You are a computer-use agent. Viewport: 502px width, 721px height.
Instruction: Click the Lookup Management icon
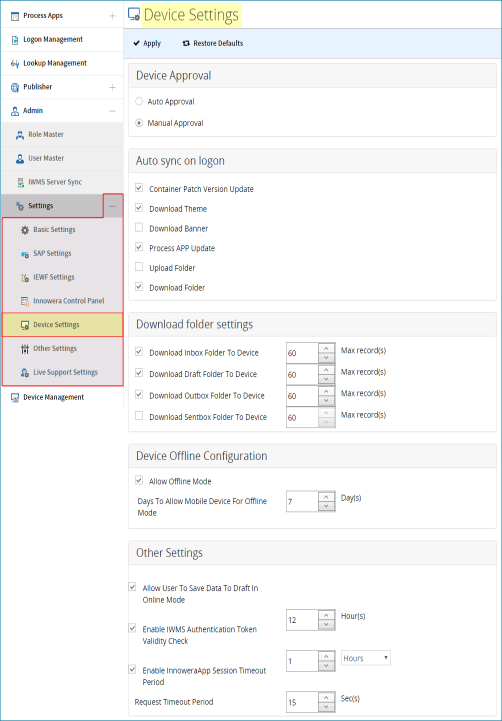point(15,63)
